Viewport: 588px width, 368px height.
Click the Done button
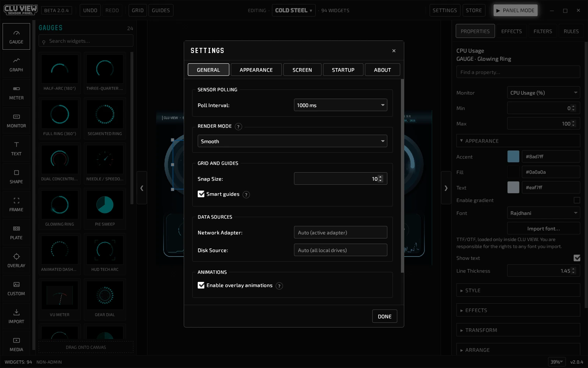[385, 316]
